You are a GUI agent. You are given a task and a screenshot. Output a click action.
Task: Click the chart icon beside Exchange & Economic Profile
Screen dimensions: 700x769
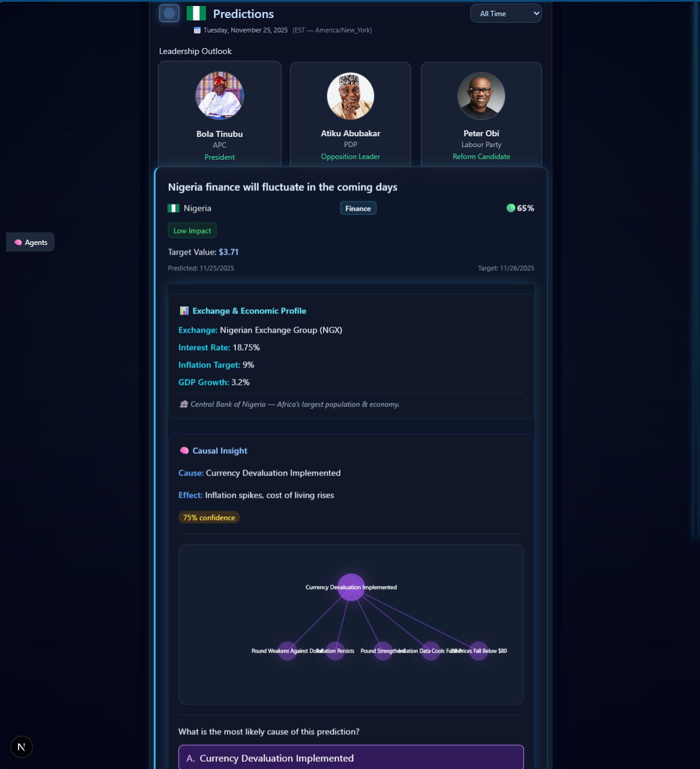184,311
